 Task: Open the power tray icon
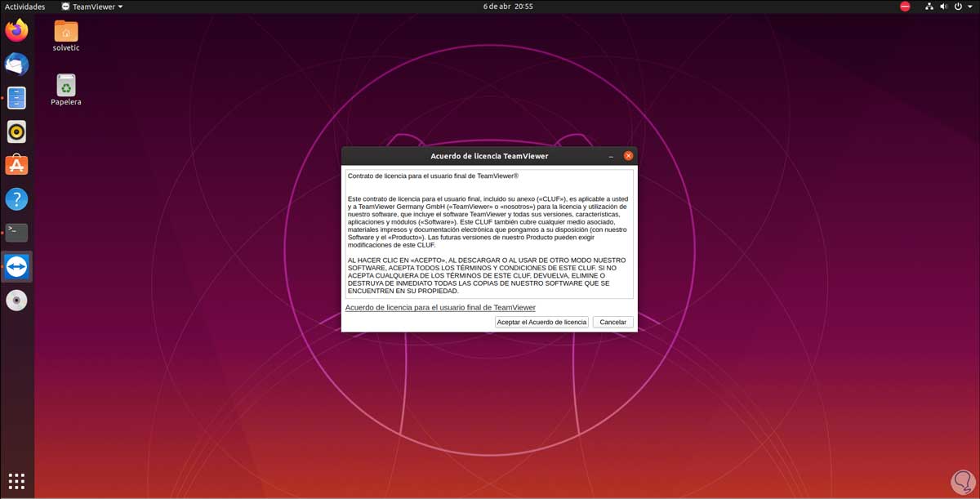(957, 7)
